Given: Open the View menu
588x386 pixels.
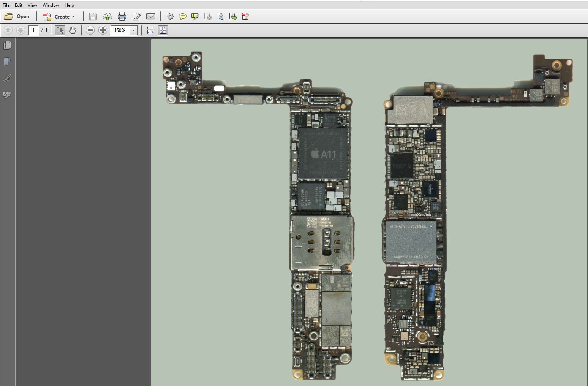Looking at the screenshot, I should coord(32,5).
